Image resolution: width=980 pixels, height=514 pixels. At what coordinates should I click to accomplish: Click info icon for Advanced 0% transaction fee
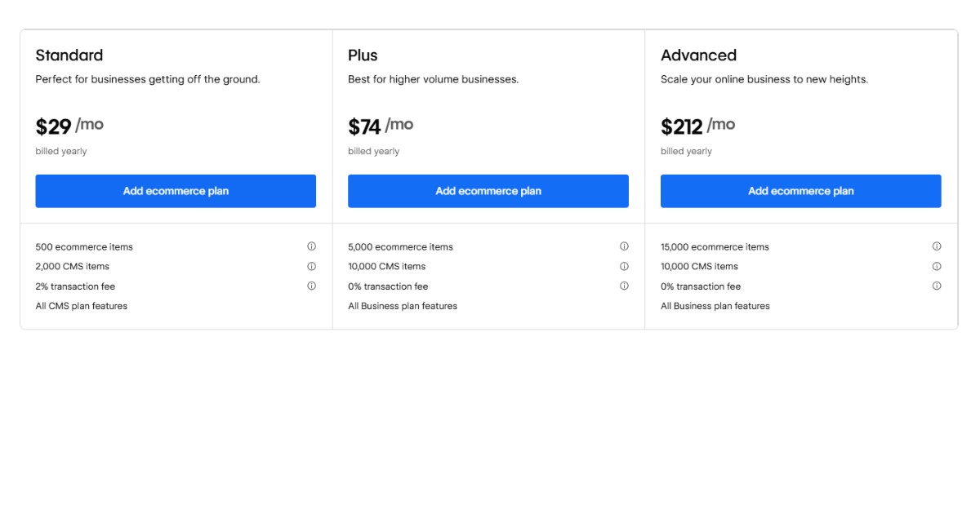coord(937,286)
